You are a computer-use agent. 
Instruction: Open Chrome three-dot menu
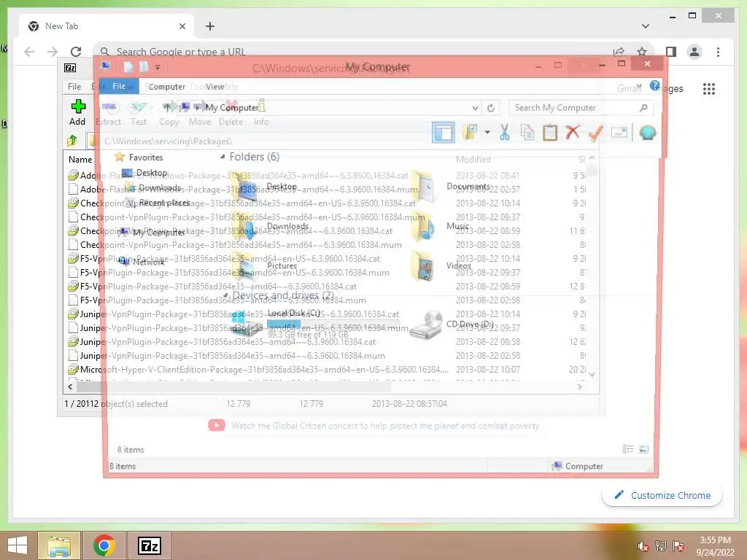pos(719,52)
